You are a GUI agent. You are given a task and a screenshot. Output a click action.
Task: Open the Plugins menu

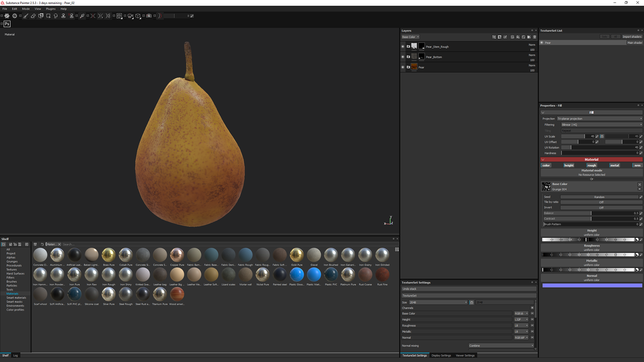(51, 9)
